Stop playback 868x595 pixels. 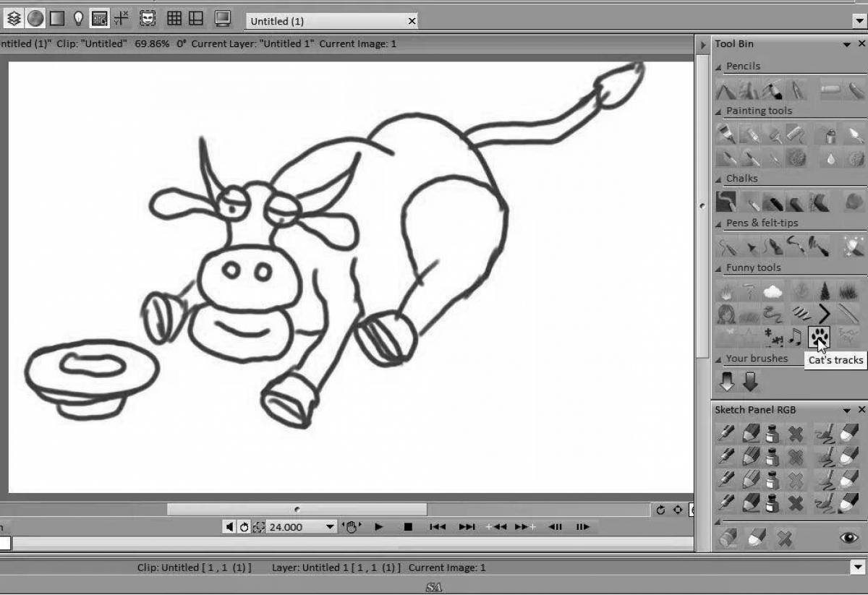[408, 527]
